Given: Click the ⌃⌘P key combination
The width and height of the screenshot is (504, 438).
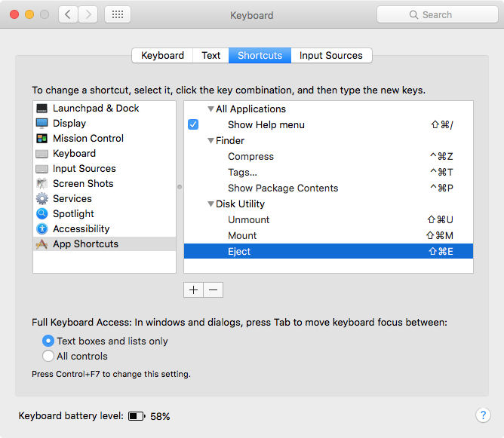Looking at the screenshot, I should coord(441,188).
